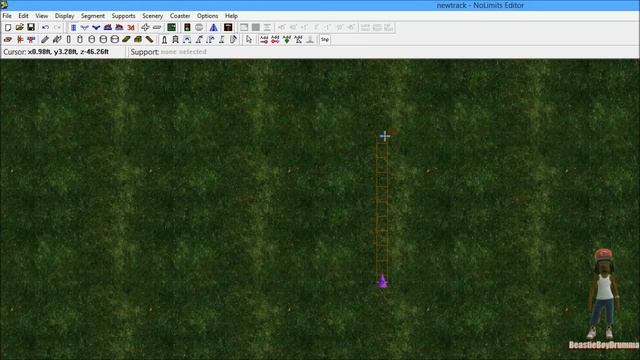The width and height of the screenshot is (640, 360).
Task: Choose the diagonal olive beam icon
Action: coord(149,40)
